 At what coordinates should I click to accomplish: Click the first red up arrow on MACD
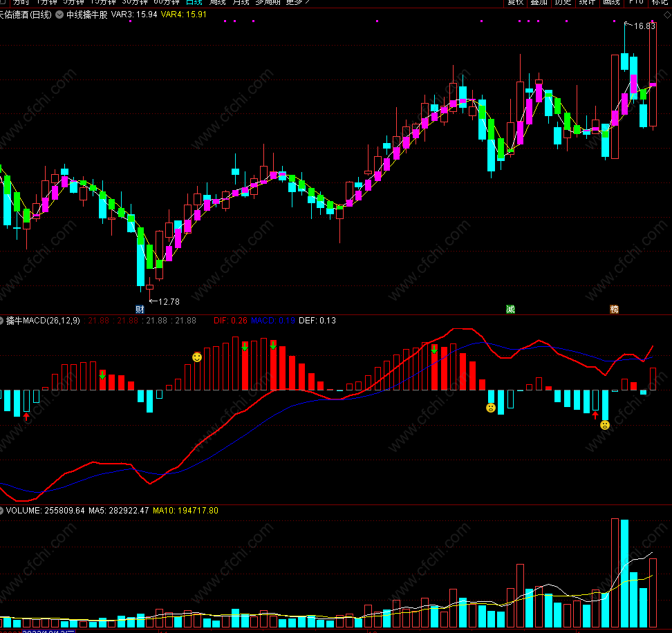click(26, 416)
